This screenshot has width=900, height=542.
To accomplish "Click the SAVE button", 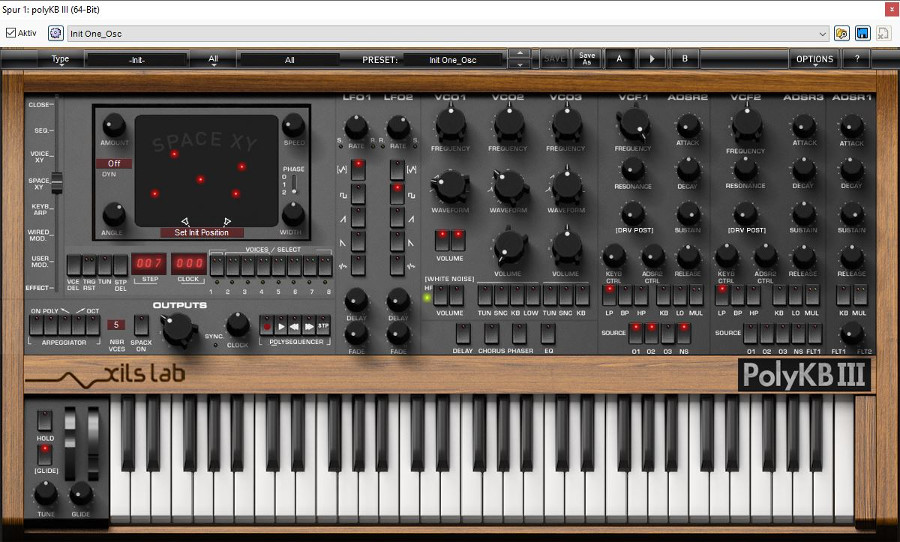I will pyautogui.click(x=554, y=59).
